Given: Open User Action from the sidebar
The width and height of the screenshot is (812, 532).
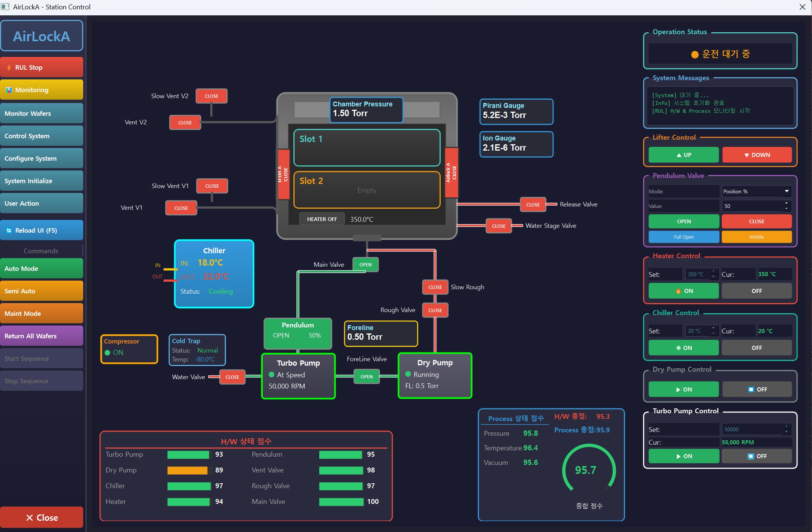Looking at the screenshot, I should 42,203.
